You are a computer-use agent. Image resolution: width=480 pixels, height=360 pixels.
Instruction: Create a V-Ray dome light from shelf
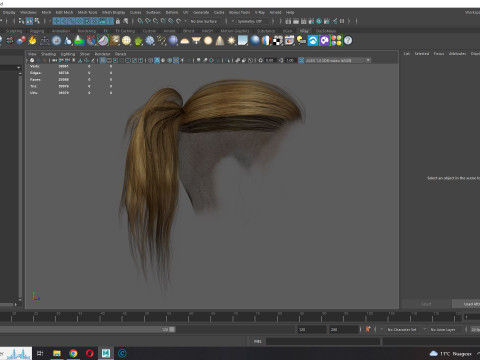(x=184, y=41)
